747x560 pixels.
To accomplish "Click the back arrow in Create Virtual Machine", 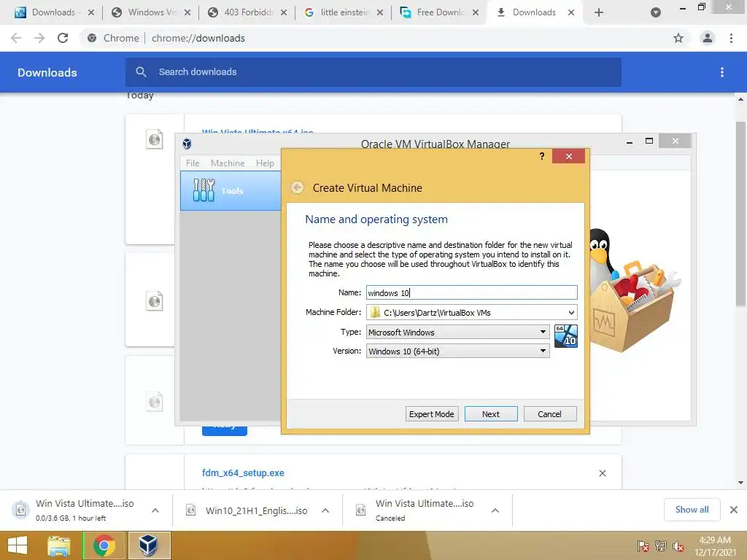I will [298, 187].
